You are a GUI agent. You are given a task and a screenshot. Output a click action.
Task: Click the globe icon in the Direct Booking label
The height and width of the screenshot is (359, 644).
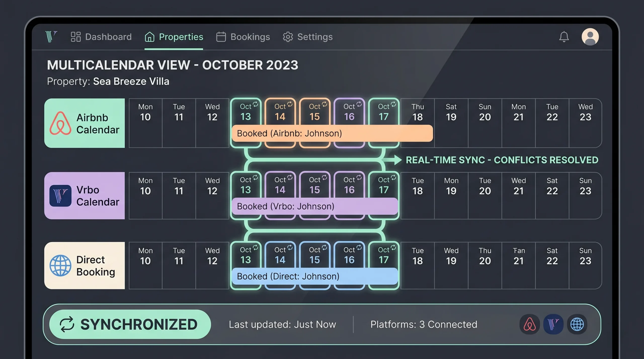[x=60, y=266]
